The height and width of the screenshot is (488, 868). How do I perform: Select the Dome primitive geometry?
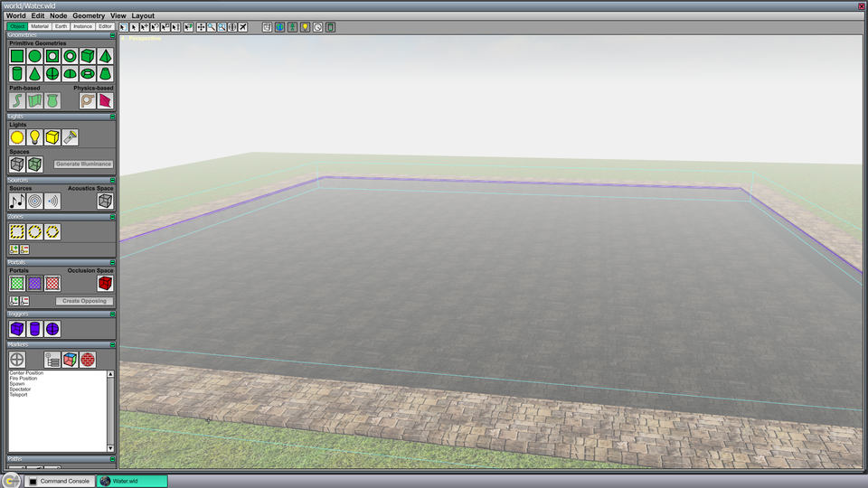[x=71, y=73]
